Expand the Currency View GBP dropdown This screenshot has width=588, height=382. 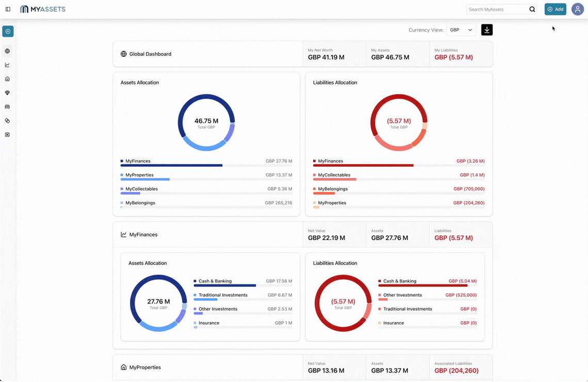(461, 30)
